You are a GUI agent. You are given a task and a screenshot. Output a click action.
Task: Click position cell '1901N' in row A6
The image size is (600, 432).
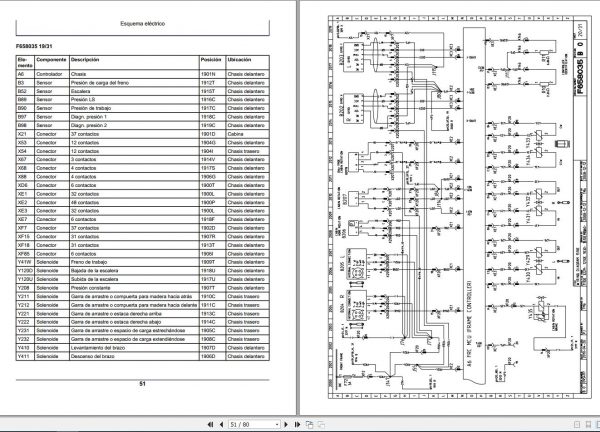click(x=212, y=74)
